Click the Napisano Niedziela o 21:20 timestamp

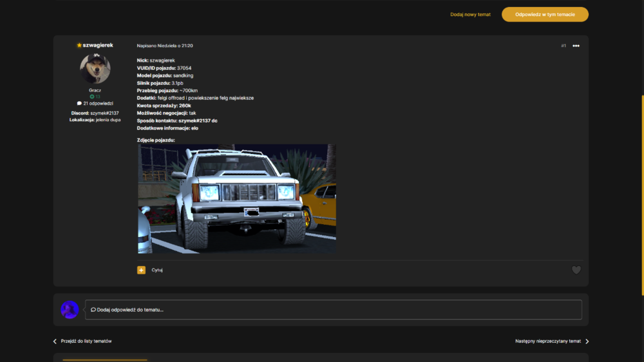[165, 46]
